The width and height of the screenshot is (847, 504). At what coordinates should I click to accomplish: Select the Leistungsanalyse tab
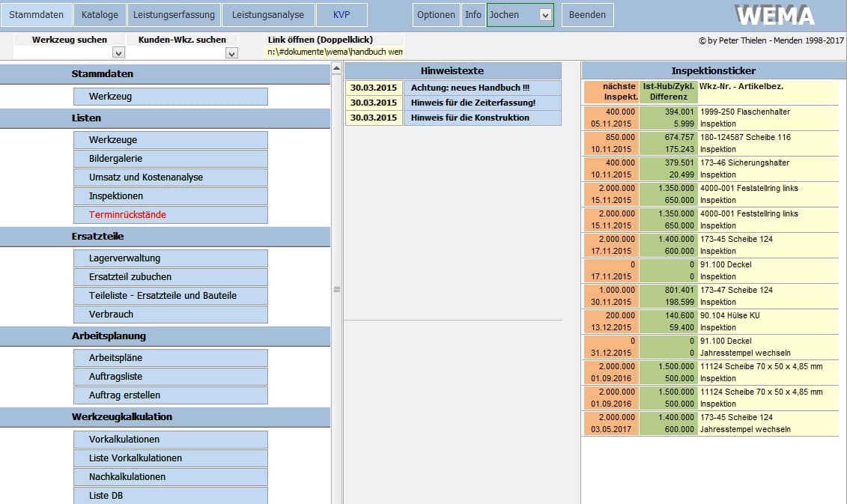[267, 15]
